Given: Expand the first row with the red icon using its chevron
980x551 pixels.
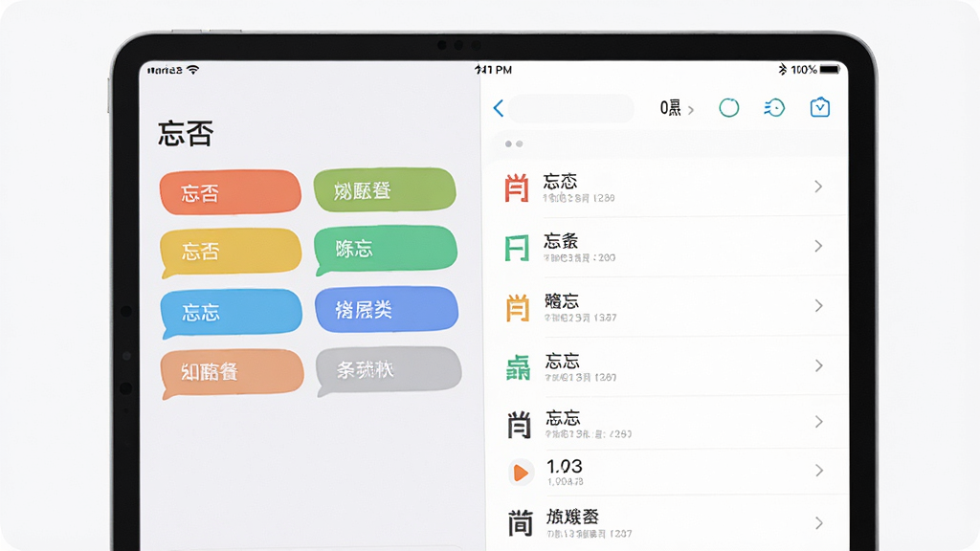Looking at the screenshot, I should click(818, 187).
